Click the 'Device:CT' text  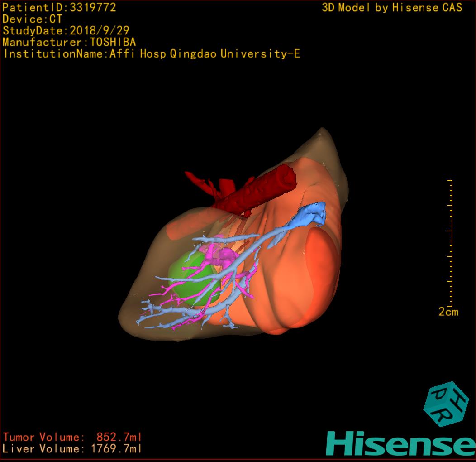pyautogui.click(x=32, y=19)
